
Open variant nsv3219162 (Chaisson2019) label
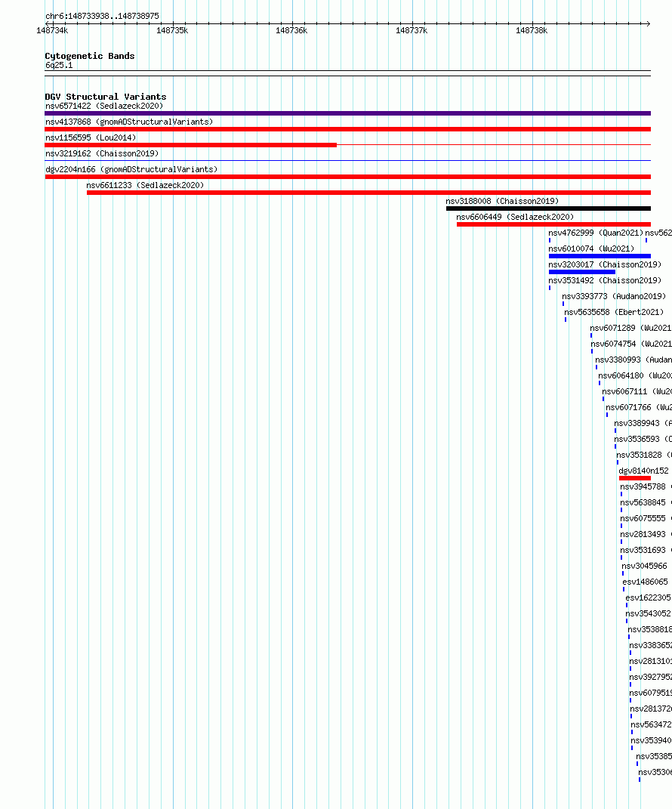102,154
